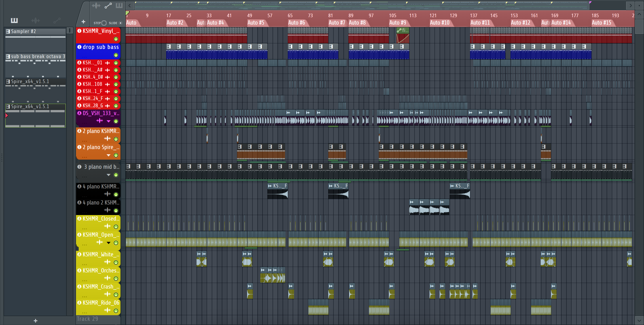Select sub bass break octava 3 pattern
Image resolution: width=644 pixels, height=325 pixels.
[36, 65]
